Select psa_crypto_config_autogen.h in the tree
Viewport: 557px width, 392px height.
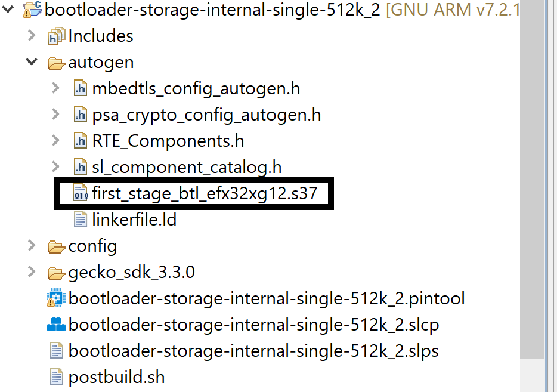coord(206,115)
